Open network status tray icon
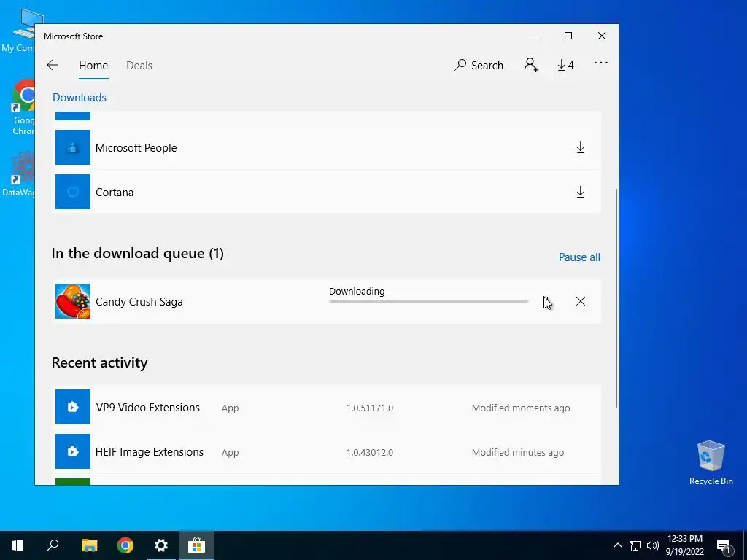Screen dimensions: 747x560 (x=635, y=545)
